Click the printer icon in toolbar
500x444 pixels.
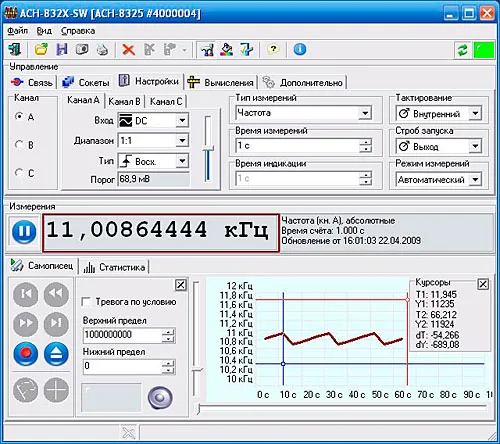(x=102, y=50)
